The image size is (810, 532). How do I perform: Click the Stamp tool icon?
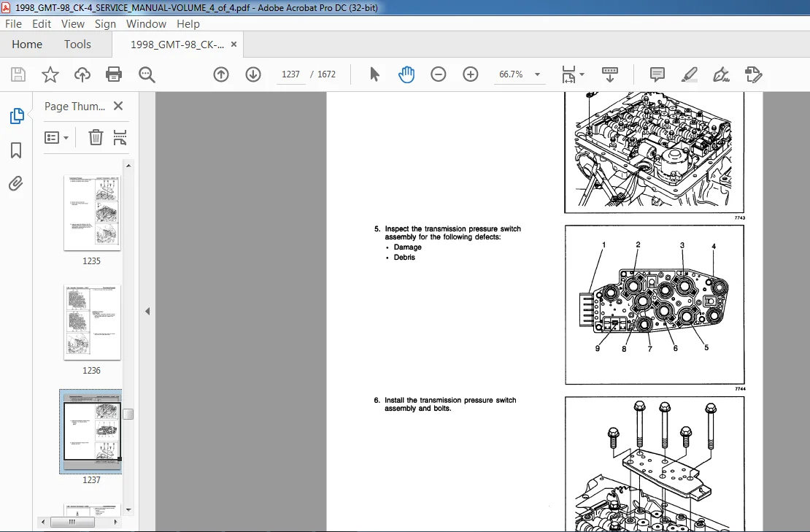coord(753,74)
